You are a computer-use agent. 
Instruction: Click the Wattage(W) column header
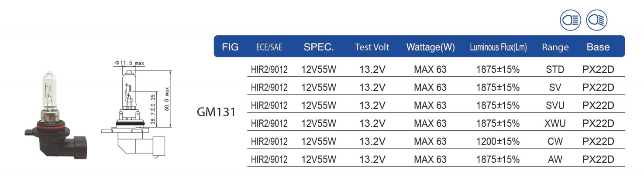point(430,47)
